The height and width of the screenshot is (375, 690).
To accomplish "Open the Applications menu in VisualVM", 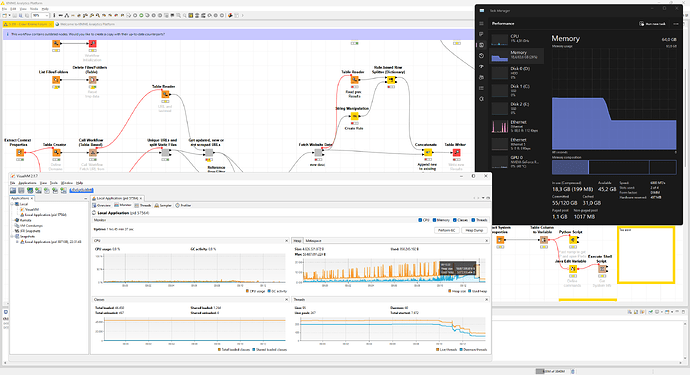I will point(27,183).
